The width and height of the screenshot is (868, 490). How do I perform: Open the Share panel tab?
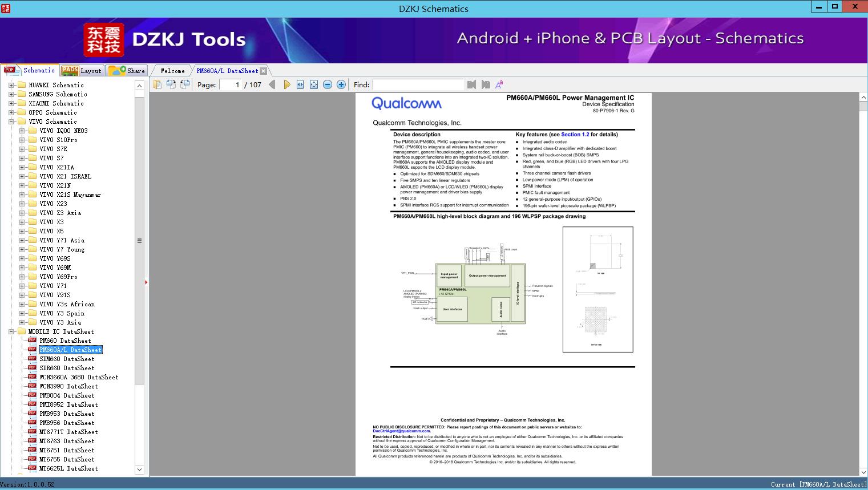point(127,71)
